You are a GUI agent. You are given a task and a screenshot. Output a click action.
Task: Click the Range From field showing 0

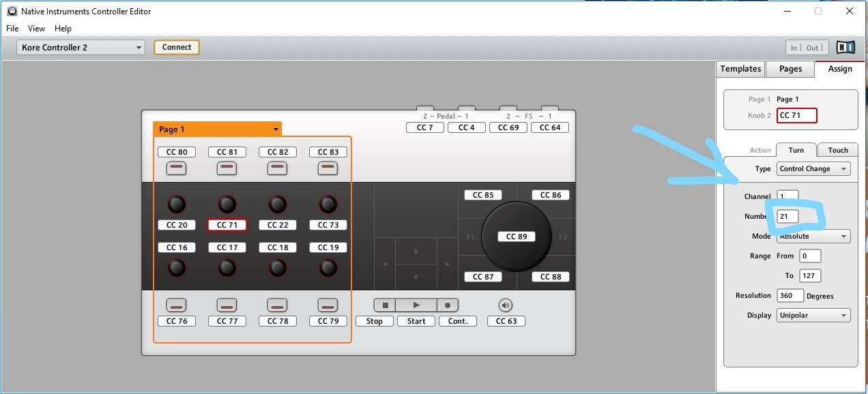click(810, 256)
